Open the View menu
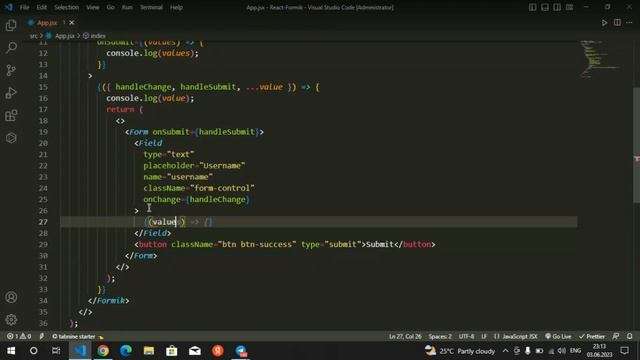This screenshot has height=360, width=640. 93,7
